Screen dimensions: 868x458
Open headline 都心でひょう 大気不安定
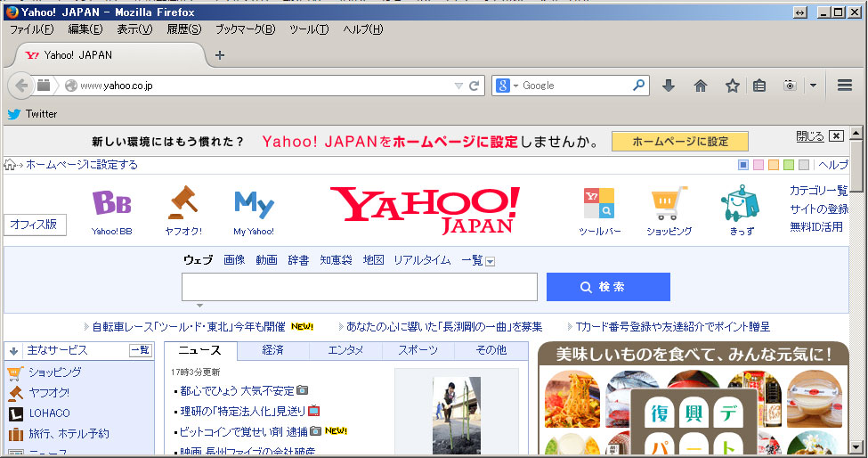coord(237,391)
